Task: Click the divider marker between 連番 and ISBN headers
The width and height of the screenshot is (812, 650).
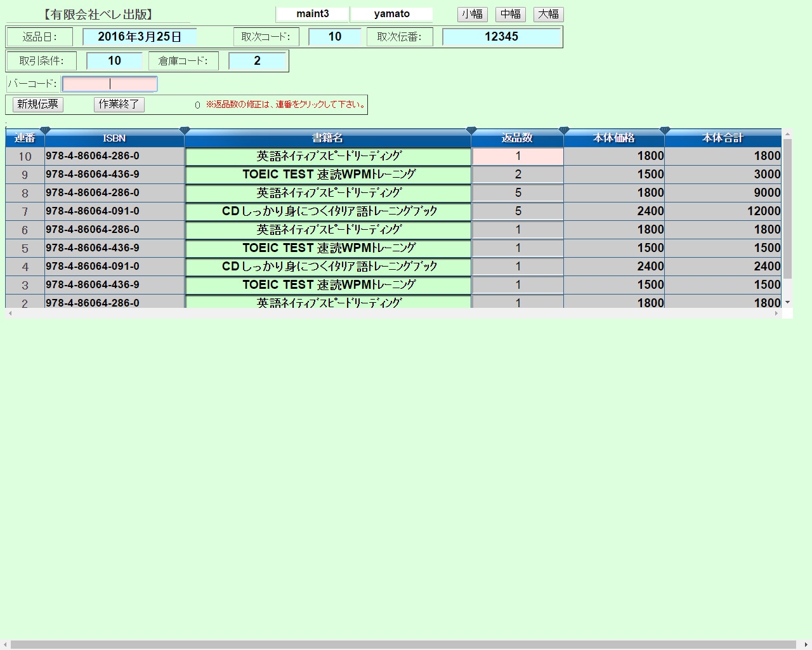Action: (45, 131)
